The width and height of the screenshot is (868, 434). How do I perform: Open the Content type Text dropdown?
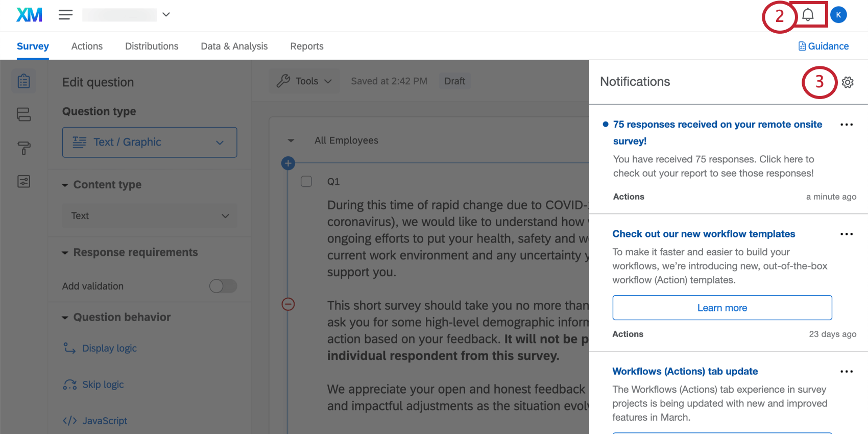[150, 216]
